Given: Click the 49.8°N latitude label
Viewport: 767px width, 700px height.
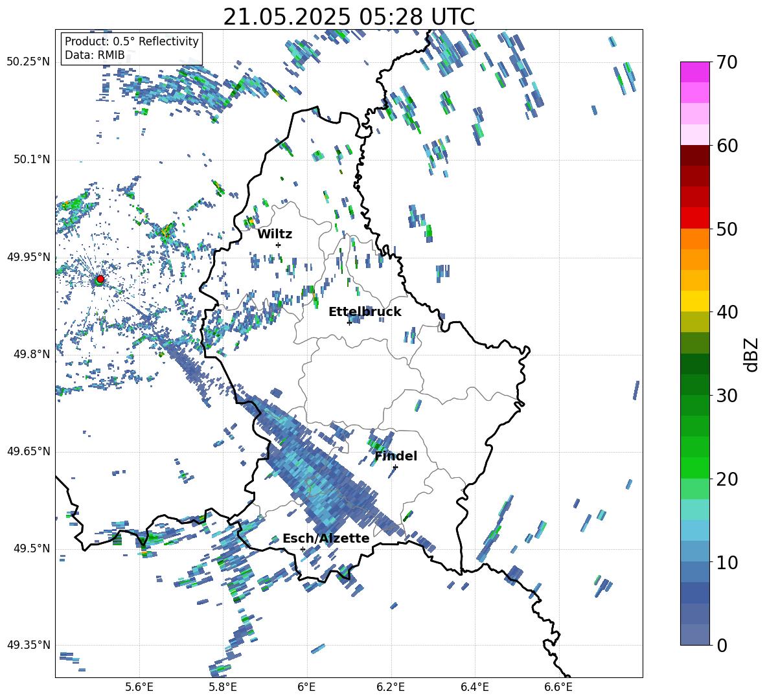Looking at the screenshot, I should click(x=31, y=354).
